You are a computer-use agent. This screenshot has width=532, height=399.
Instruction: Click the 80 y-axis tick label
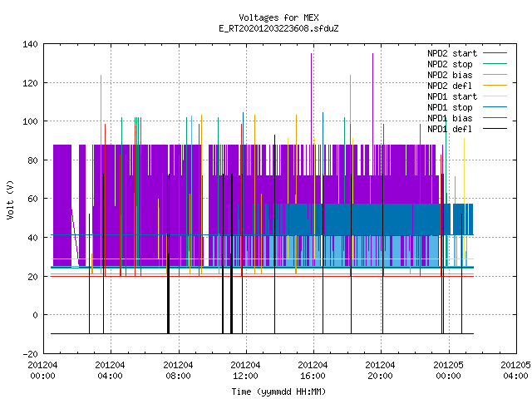33,160
